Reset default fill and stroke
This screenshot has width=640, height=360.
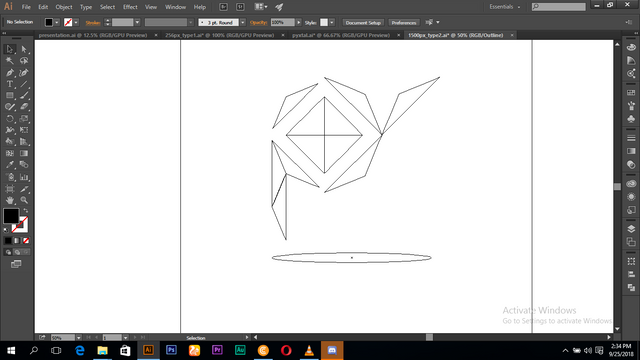(x=6, y=230)
